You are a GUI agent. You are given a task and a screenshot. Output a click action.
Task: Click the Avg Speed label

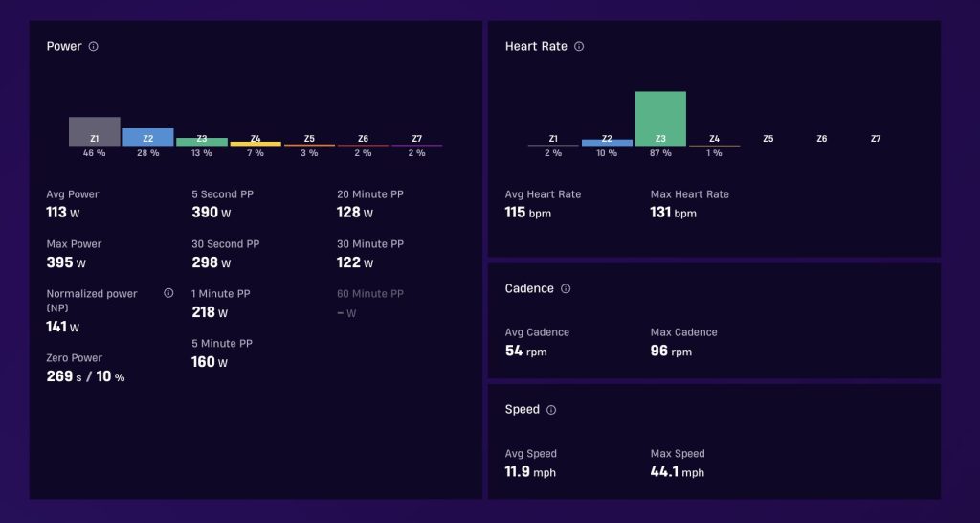530,454
